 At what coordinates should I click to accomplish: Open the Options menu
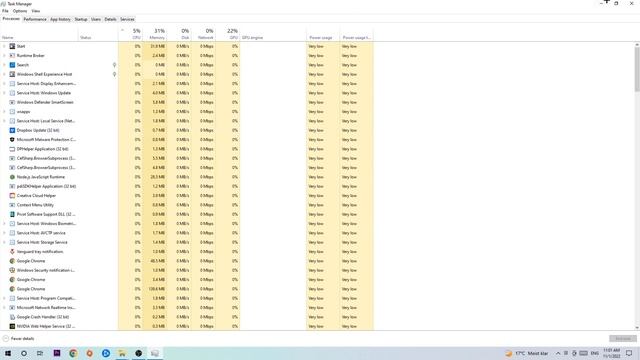coord(20,11)
